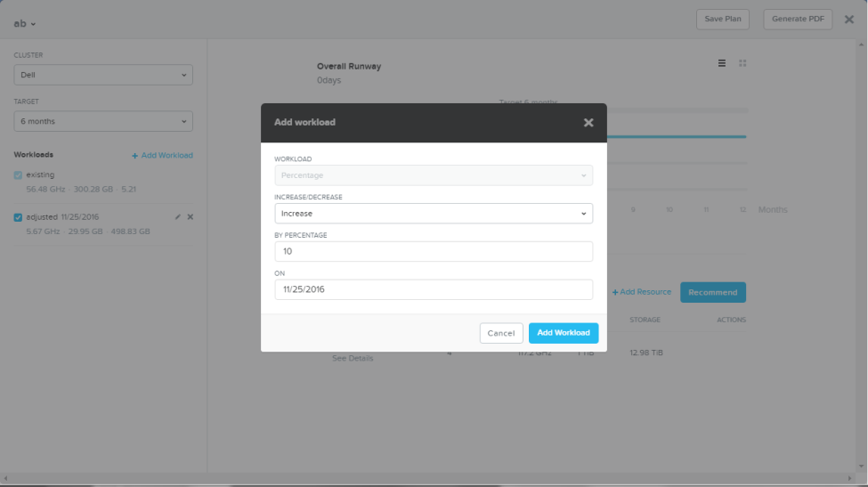Click the existing workload stats 56.48 GHz
This screenshot has width=868, height=487.
(45, 190)
